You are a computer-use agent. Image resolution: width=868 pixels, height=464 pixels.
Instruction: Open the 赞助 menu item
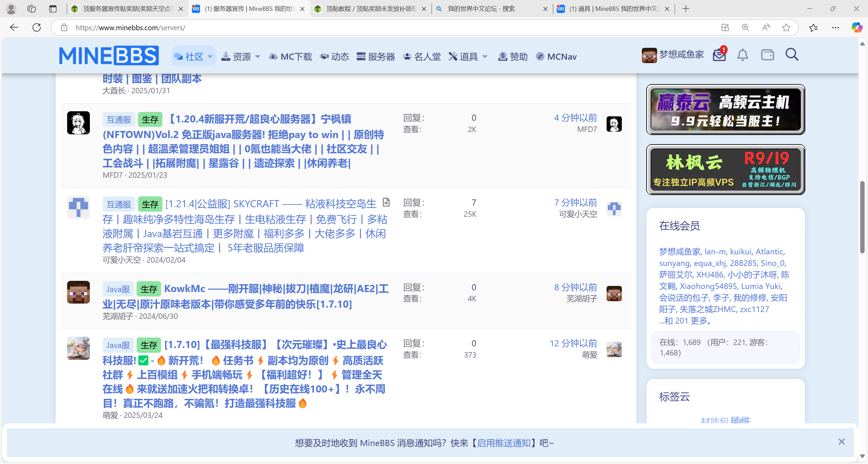(513, 57)
